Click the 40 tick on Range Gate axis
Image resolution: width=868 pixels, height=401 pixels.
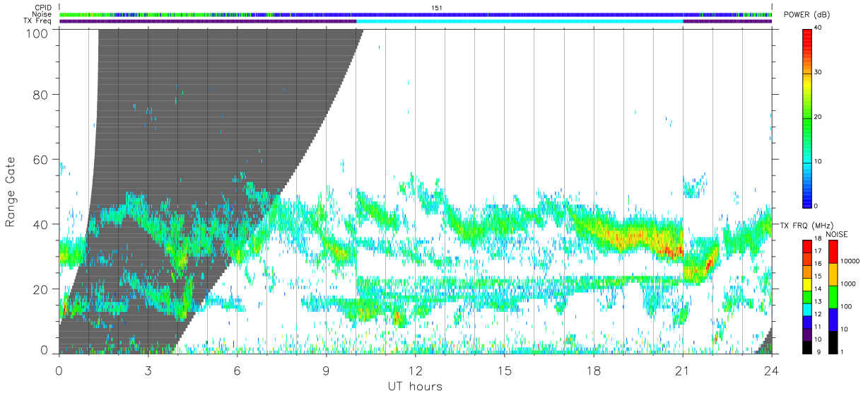click(40, 224)
